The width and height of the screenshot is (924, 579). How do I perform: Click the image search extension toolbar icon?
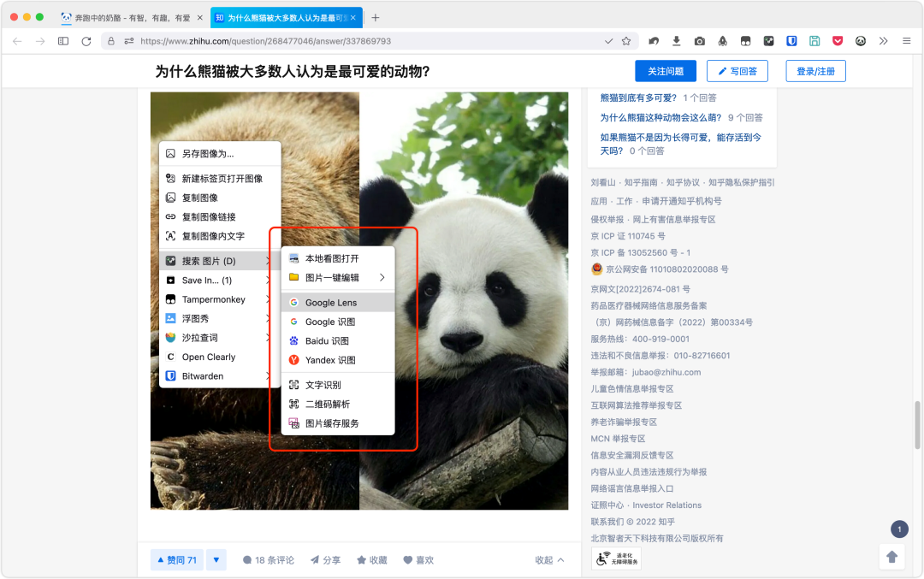point(768,41)
